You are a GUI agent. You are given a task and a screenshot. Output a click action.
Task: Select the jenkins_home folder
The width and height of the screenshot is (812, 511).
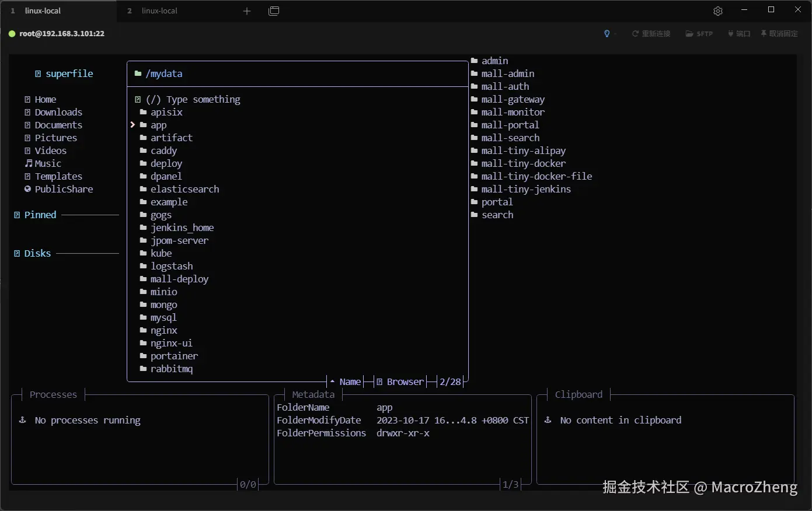coord(182,228)
